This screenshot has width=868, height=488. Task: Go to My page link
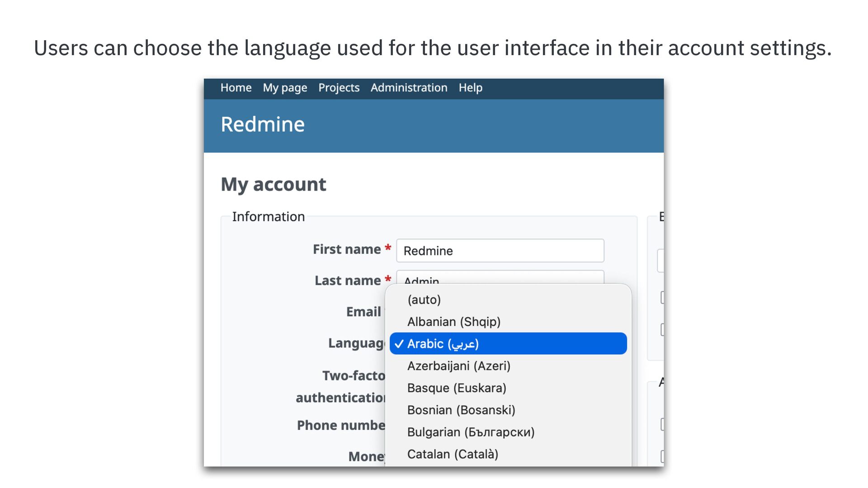point(285,88)
